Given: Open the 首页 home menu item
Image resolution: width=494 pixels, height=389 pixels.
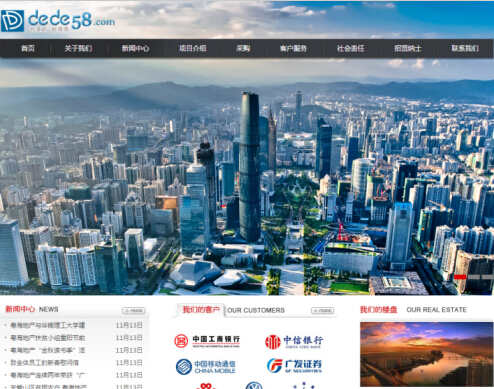Looking at the screenshot, I should 28,48.
